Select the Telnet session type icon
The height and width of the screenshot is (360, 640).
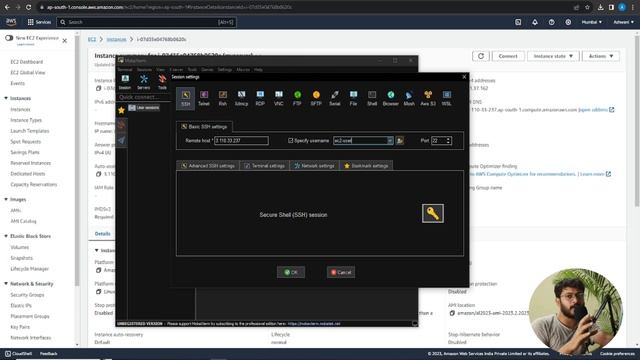pyautogui.click(x=204, y=98)
